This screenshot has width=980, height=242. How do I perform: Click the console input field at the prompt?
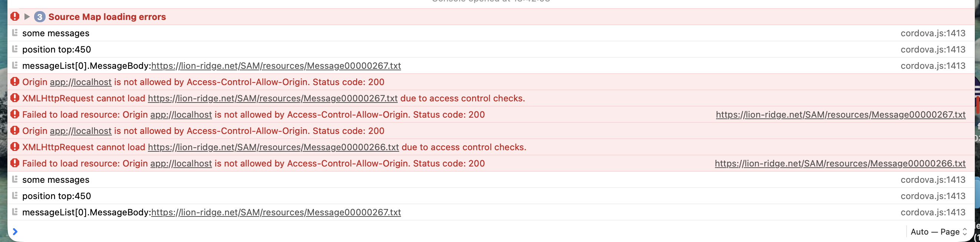pos(457,232)
